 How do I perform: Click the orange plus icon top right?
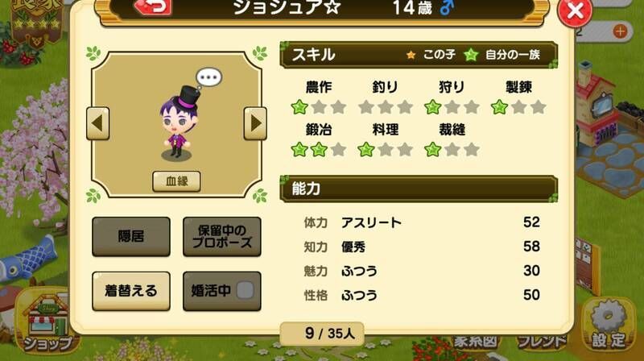(x=620, y=31)
